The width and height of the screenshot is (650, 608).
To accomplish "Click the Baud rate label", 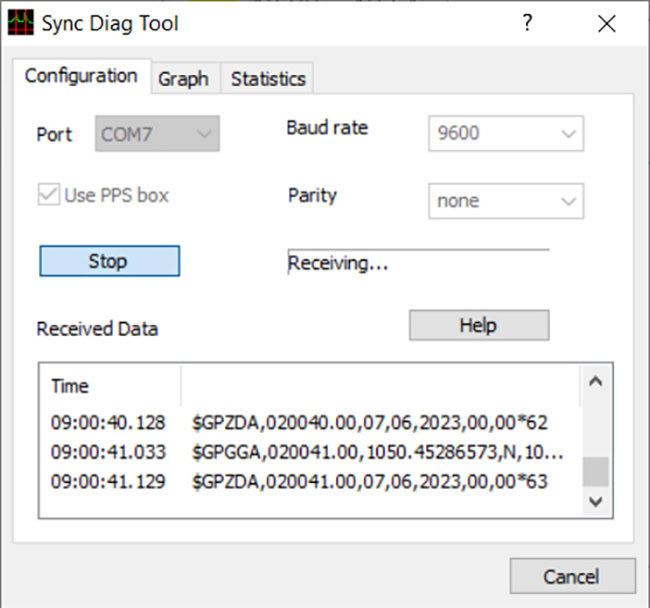I will tap(327, 128).
